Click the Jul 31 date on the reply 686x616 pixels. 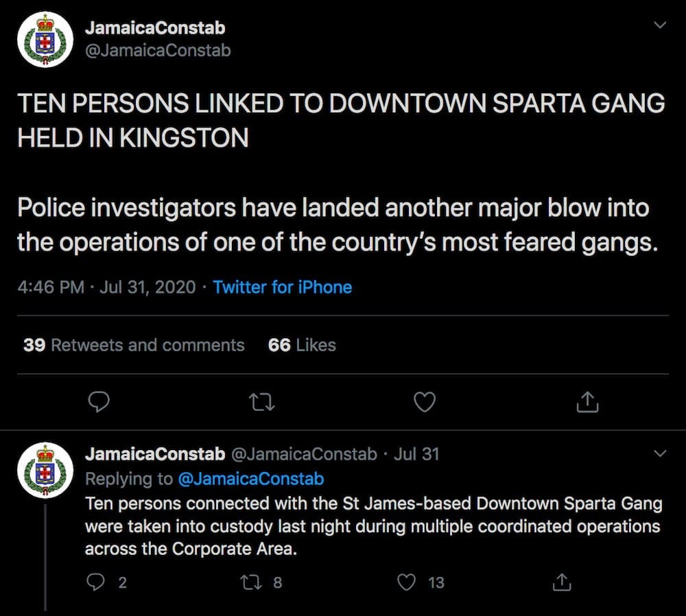click(416, 454)
